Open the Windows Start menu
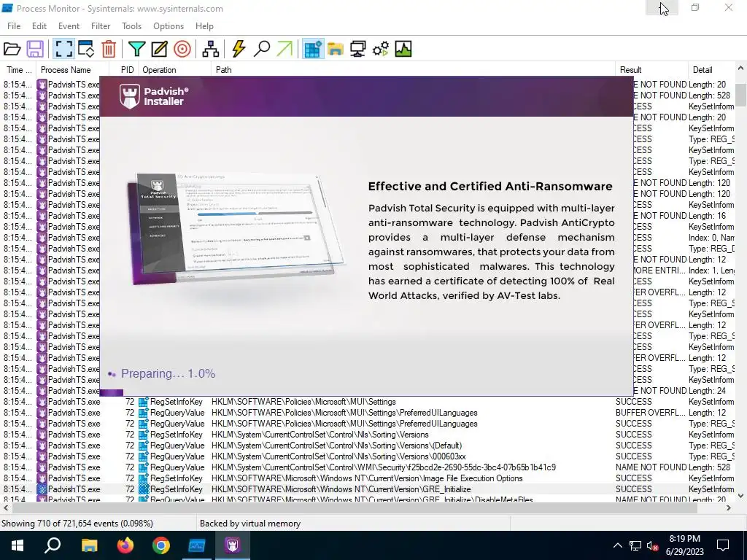 point(18,545)
